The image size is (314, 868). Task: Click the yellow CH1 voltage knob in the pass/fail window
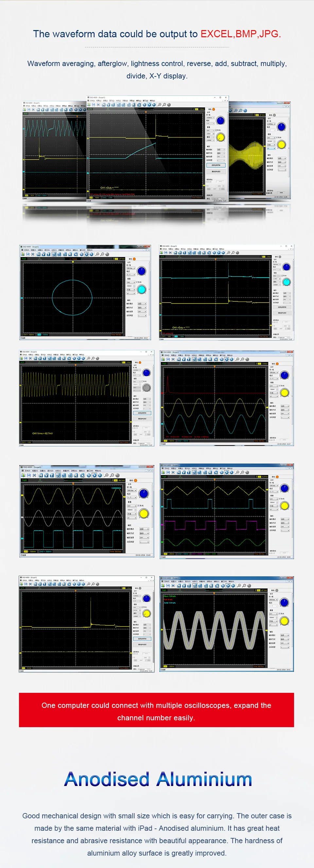tap(285, 621)
